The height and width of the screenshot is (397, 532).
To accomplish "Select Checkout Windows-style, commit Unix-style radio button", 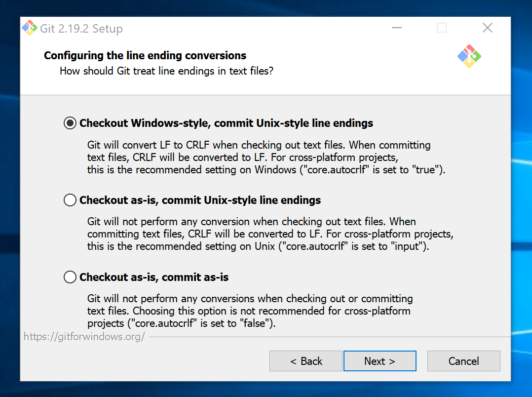I will click(70, 123).
